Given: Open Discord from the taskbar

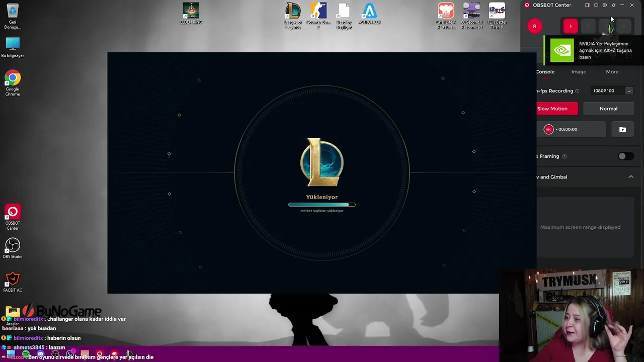Looking at the screenshot, I should click(x=40, y=353).
